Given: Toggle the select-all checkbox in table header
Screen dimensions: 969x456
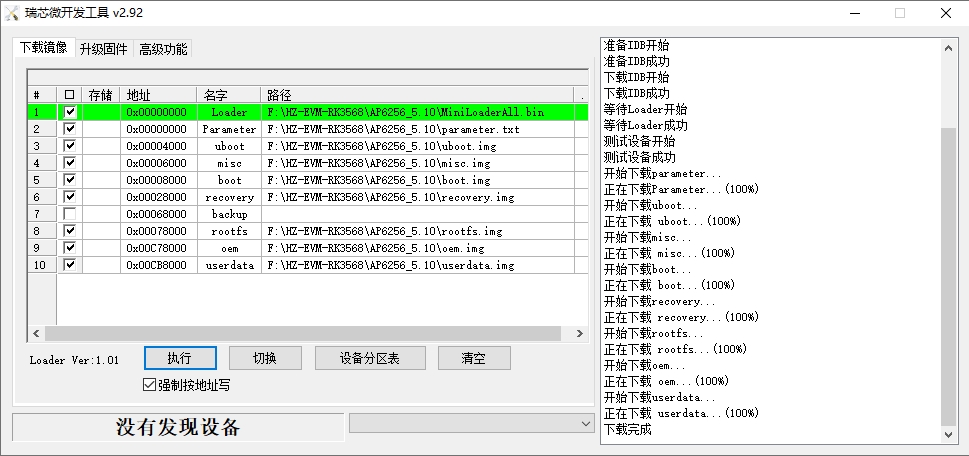Looking at the screenshot, I should point(70,95).
